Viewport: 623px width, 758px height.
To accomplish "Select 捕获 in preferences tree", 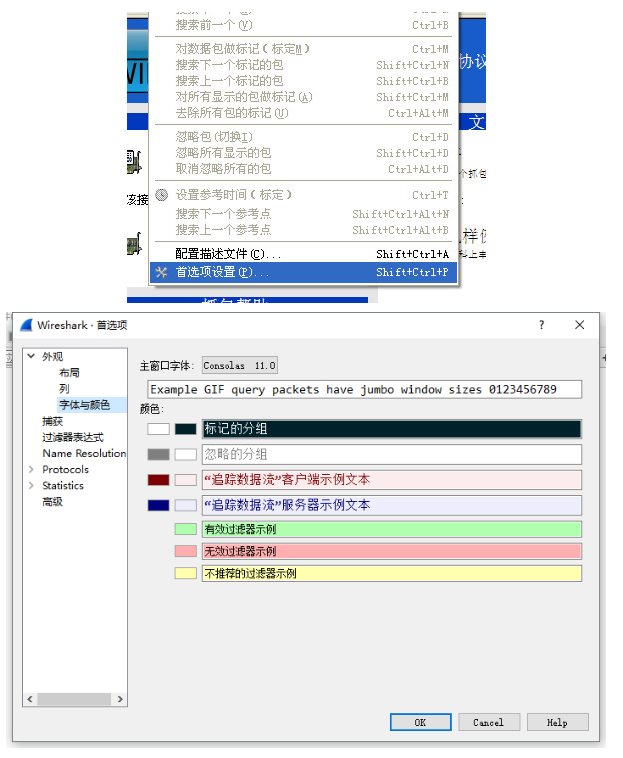I will coord(52,421).
